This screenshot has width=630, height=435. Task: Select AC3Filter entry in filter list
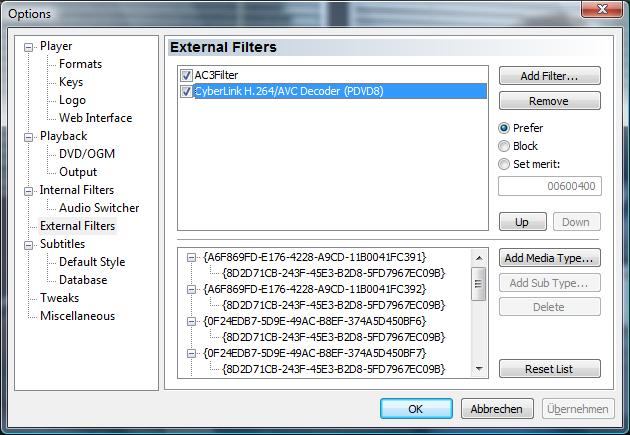(217, 75)
